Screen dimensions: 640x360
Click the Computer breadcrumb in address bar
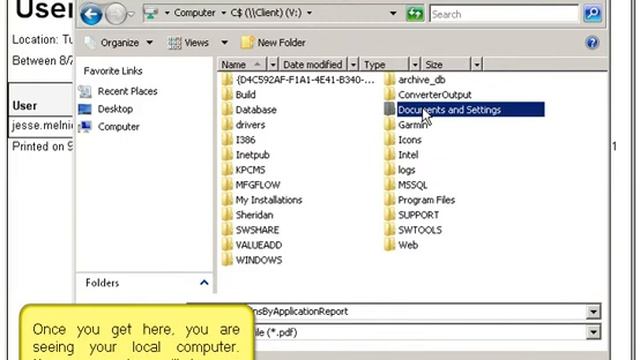pos(195,13)
